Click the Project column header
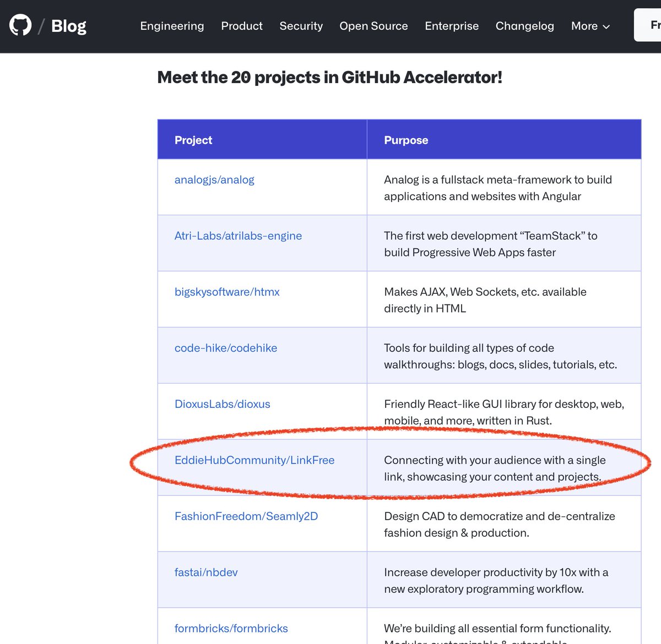This screenshot has width=661, height=644. [193, 140]
